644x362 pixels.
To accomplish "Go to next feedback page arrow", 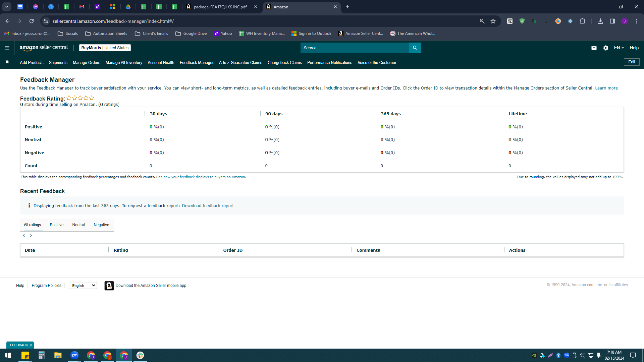I will coord(31,236).
